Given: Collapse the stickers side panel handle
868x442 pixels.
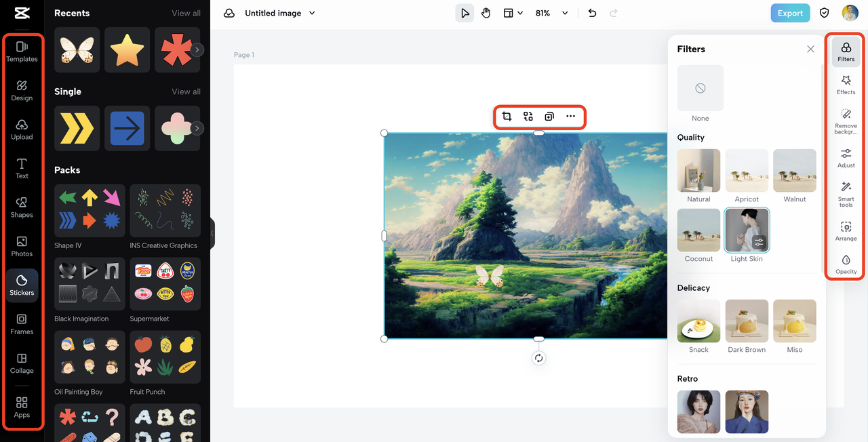Looking at the screenshot, I should click(x=212, y=233).
